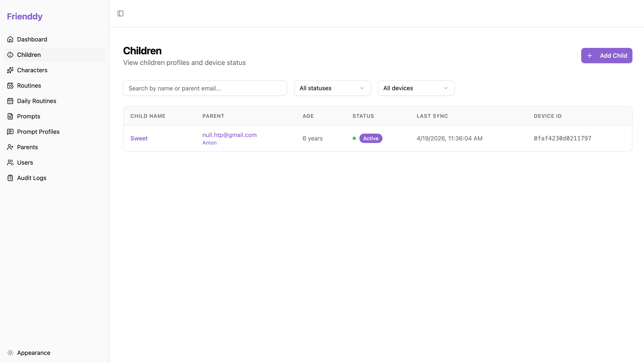This screenshot has height=363, width=644.
Task: Open parent email null.htp@gmail.com link
Action: click(229, 135)
